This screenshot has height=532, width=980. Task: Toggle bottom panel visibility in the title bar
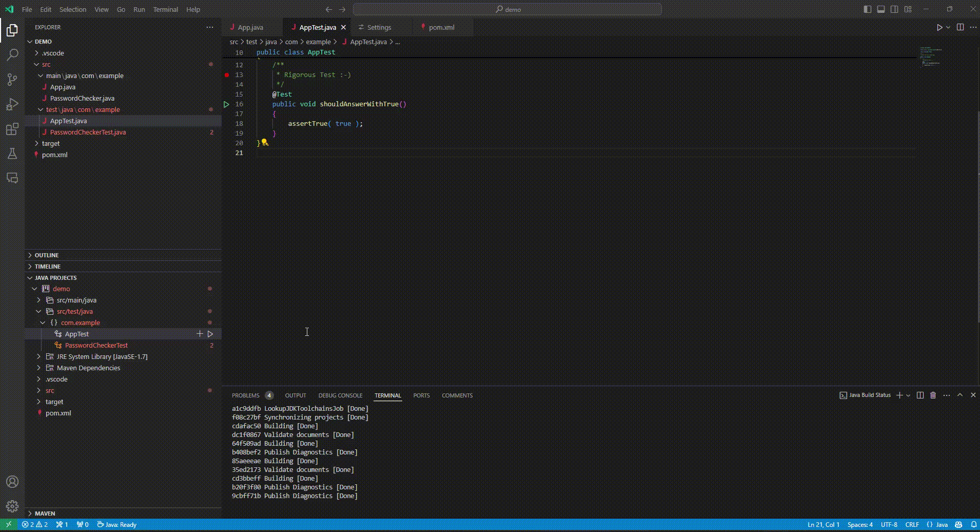click(881, 9)
